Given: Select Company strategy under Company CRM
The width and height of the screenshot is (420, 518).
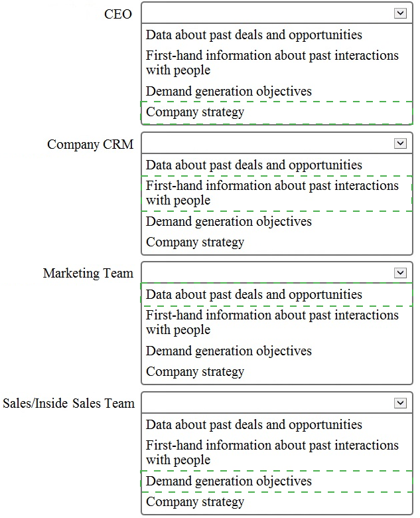Looking at the screenshot, I should pyautogui.click(x=277, y=242).
